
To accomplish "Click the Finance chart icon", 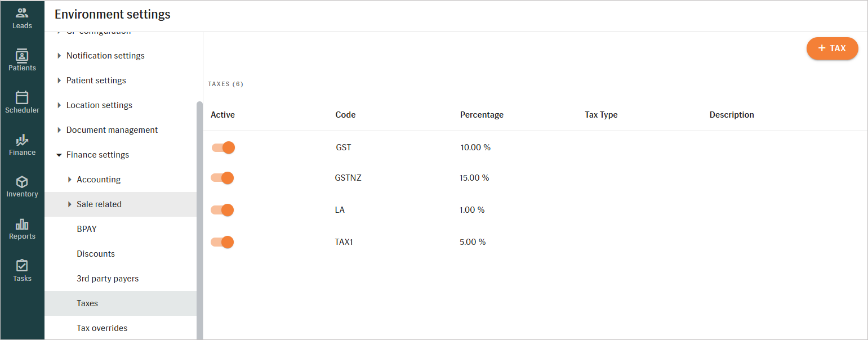I will click(22, 140).
